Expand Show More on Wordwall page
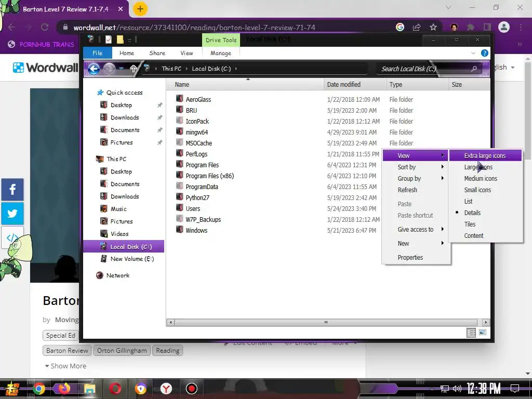 pos(65,366)
